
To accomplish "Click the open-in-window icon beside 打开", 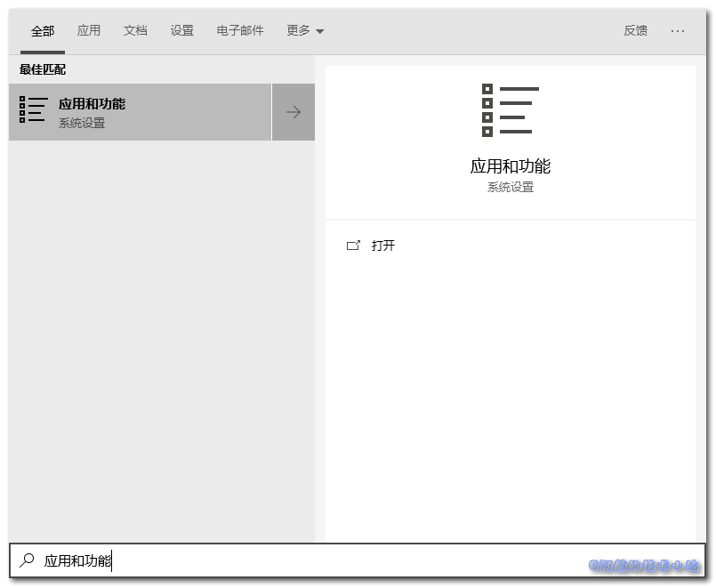I will 353,246.
